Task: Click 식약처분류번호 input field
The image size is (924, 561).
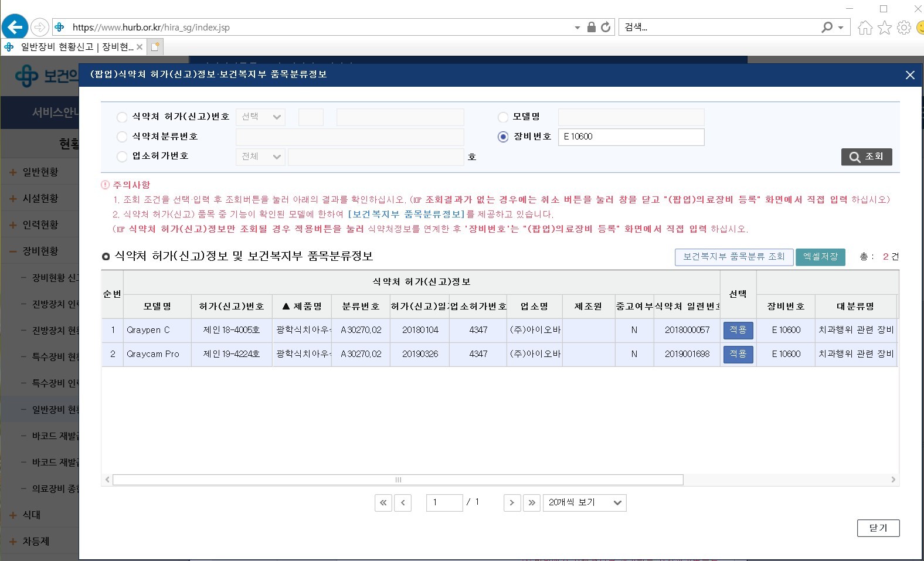Action: (350, 137)
